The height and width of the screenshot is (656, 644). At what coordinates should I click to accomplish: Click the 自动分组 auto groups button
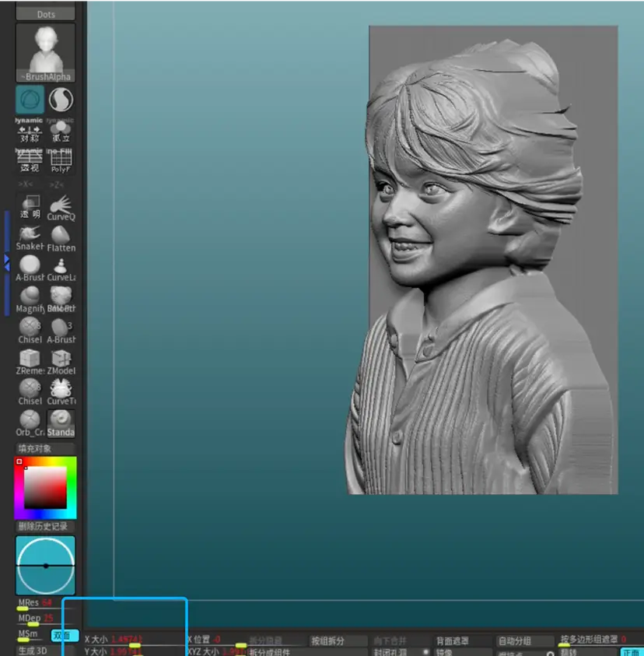click(x=513, y=641)
